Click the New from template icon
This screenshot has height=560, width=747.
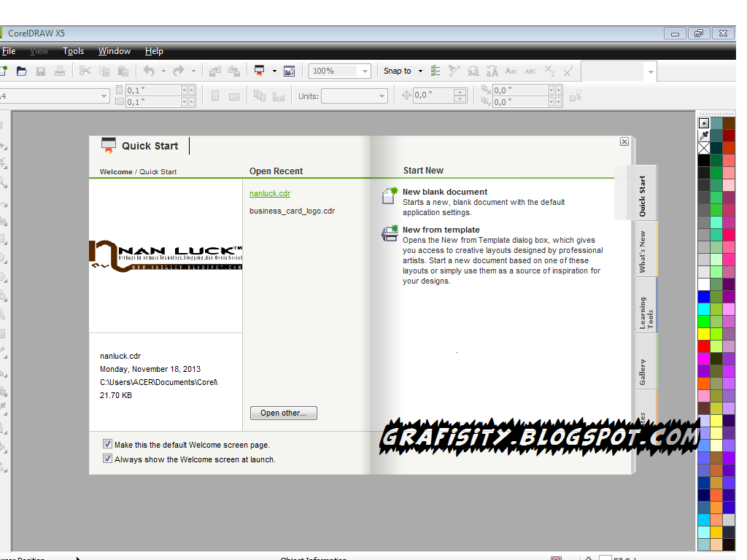pos(390,234)
